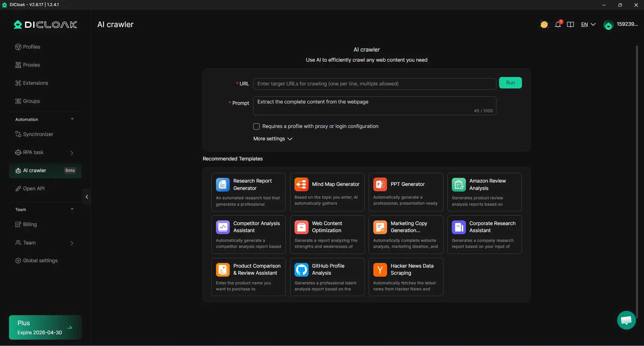
Task: Enable 'Requires a profile with proxy' checkbox
Action: coord(257,126)
